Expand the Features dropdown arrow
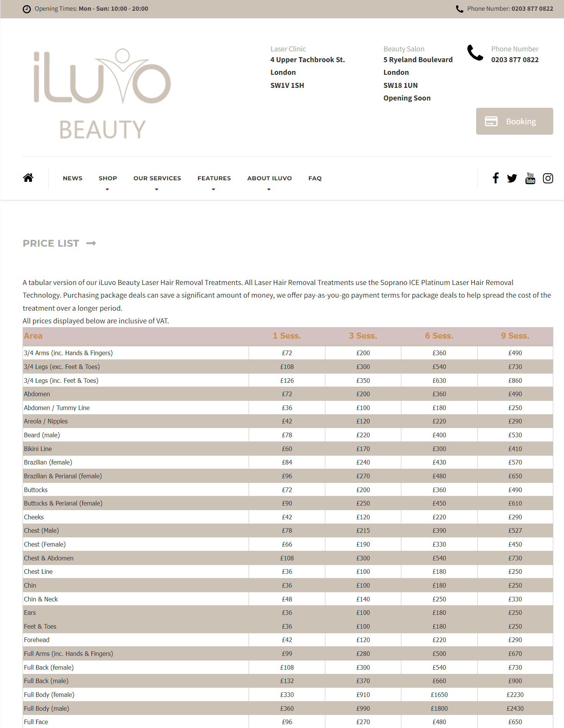Image resolution: width=564 pixels, height=728 pixels. click(x=214, y=189)
